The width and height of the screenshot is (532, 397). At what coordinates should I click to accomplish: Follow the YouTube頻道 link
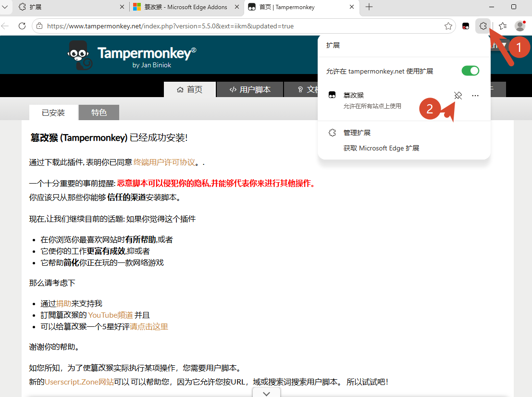[111, 315]
